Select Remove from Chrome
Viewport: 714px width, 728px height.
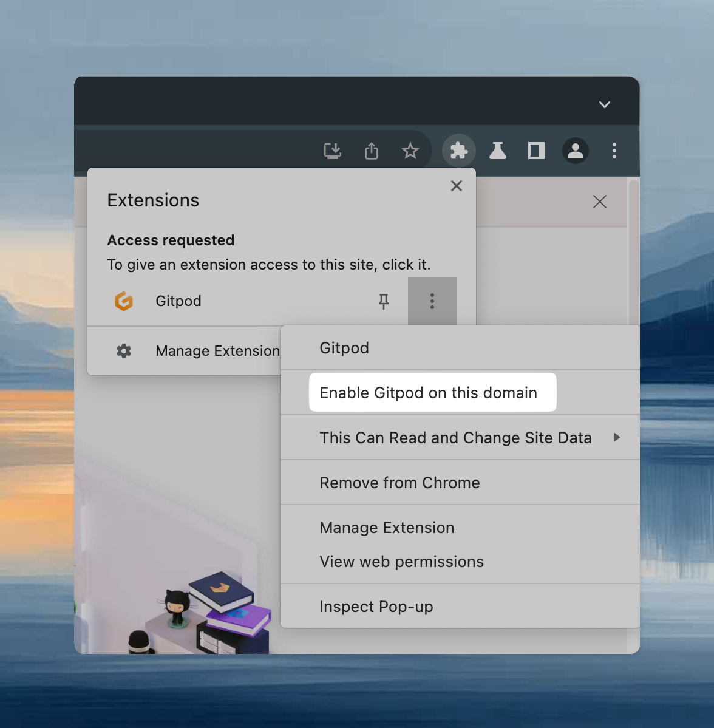click(399, 482)
